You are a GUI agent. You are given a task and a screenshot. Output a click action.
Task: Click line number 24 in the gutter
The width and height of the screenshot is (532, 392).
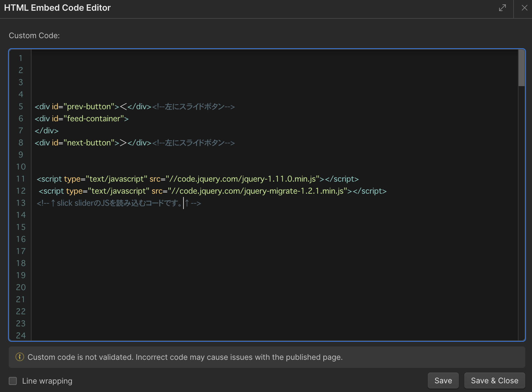pyautogui.click(x=21, y=336)
